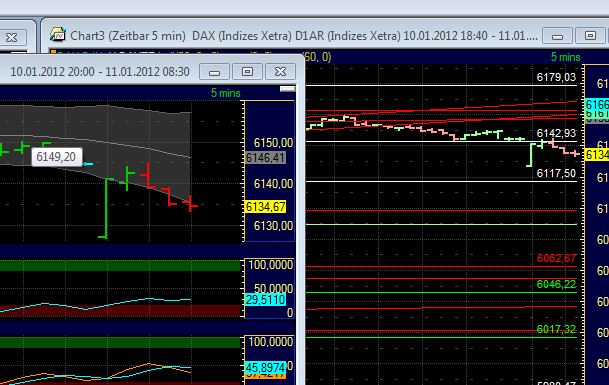Click the yellow 6134,67 price marker
609x385 pixels.
pyautogui.click(x=266, y=207)
